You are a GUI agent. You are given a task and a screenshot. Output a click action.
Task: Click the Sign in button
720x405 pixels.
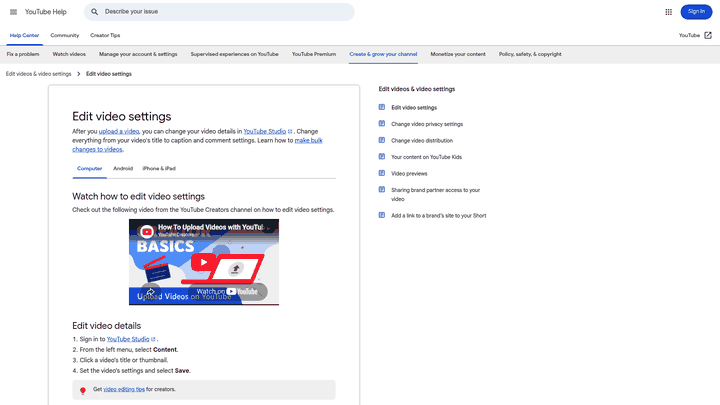pyautogui.click(x=696, y=12)
